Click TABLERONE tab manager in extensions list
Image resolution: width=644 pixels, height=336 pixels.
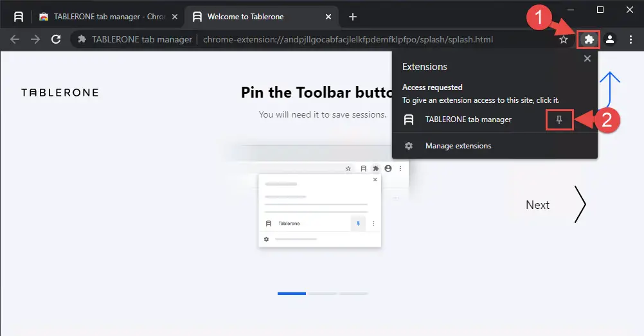tap(468, 119)
